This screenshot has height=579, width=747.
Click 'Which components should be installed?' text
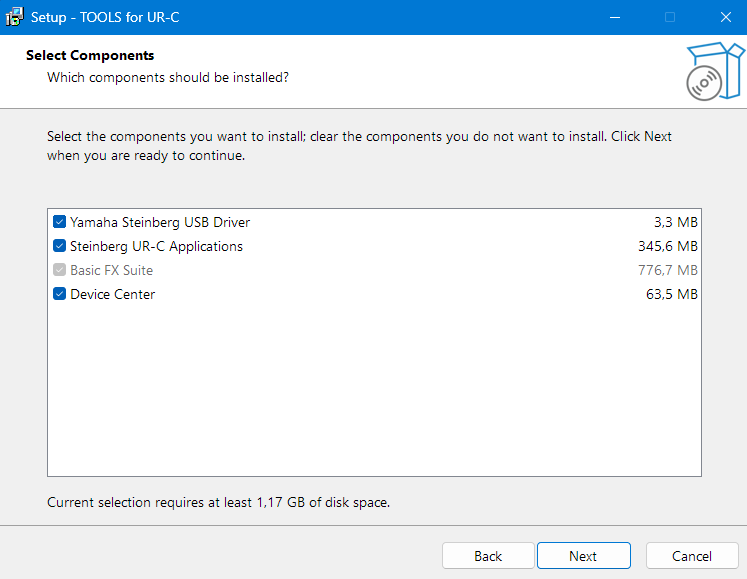(168, 77)
